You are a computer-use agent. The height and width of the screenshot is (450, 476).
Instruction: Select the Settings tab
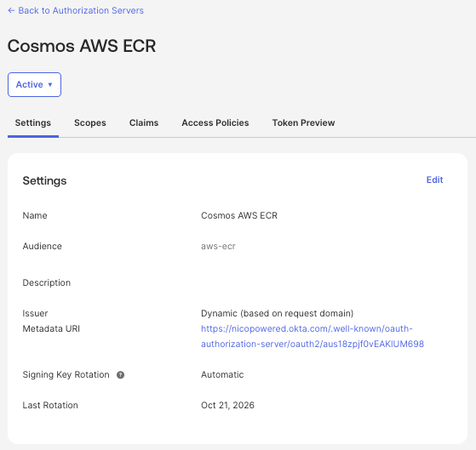[33, 122]
